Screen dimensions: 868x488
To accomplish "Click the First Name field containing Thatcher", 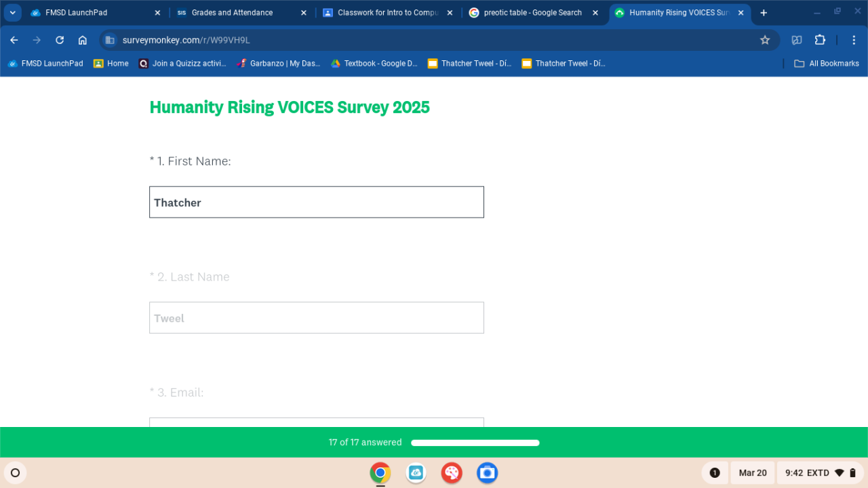I will [317, 202].
